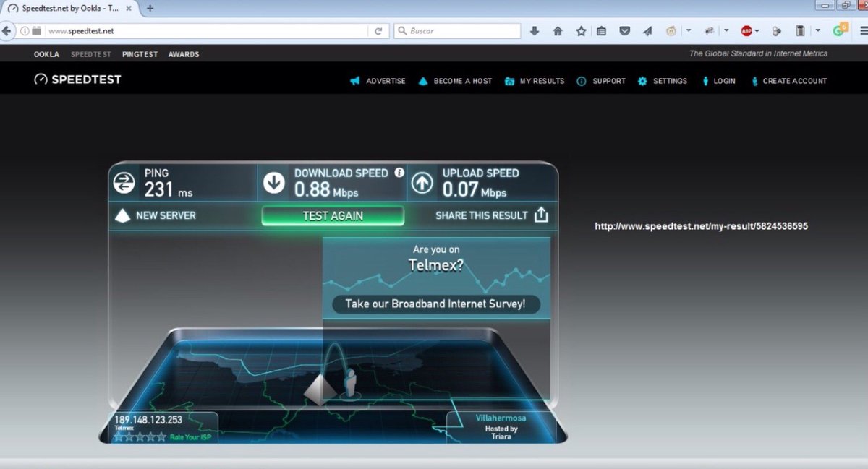Open the PINGTEST nav item
The width and height of the screenshot is (868, 469).
click(140, 54)
